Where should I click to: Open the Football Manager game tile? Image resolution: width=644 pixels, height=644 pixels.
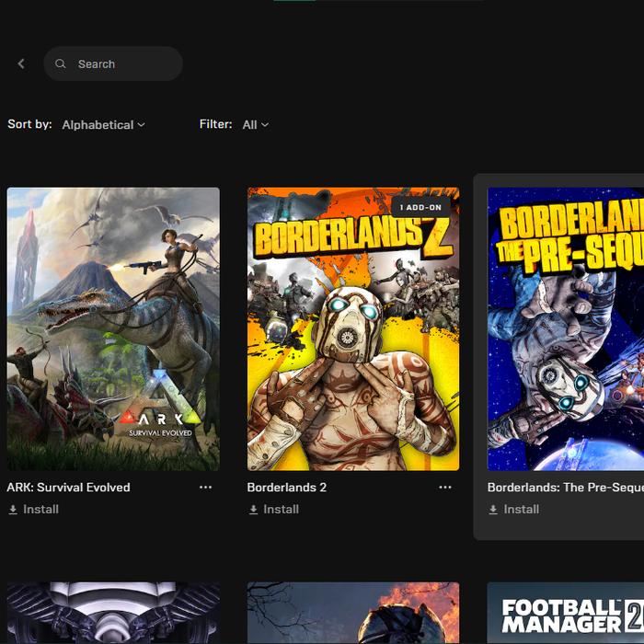566,614
